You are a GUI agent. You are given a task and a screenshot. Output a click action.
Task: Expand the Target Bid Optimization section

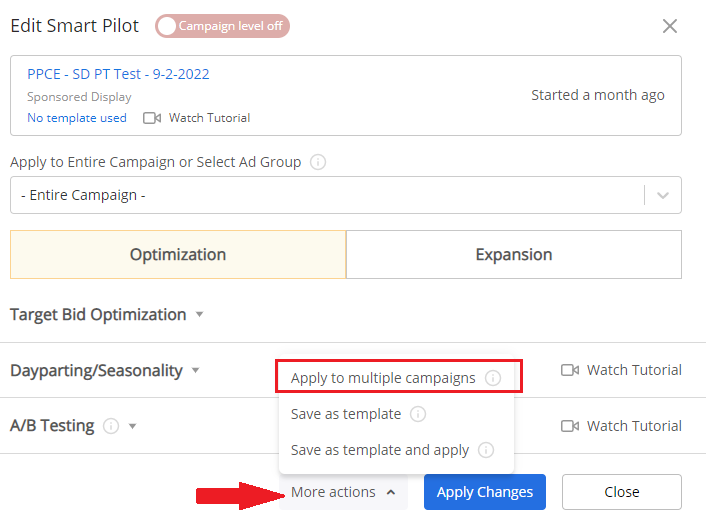[x=199, y=314]
